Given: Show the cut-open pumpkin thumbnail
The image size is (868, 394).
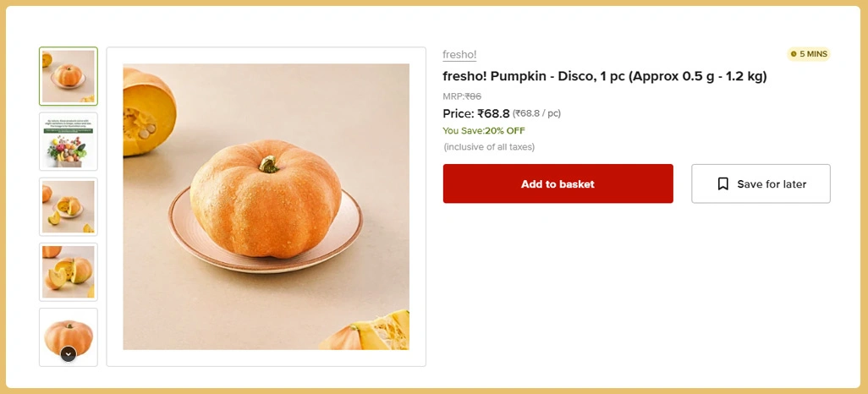Looking at the screenshot, I should click(69, 271).
